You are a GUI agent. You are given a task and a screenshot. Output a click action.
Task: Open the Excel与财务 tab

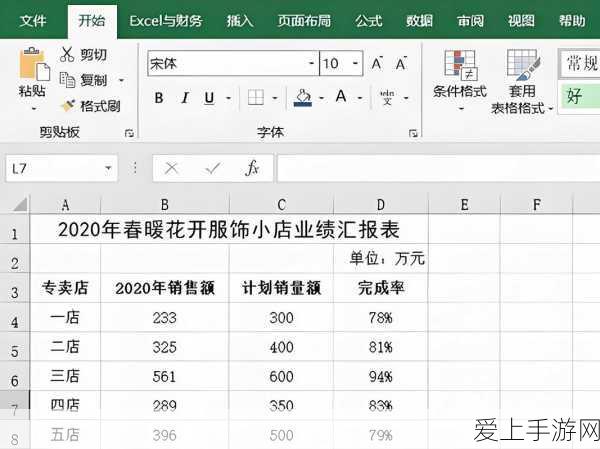coord(166,20)
